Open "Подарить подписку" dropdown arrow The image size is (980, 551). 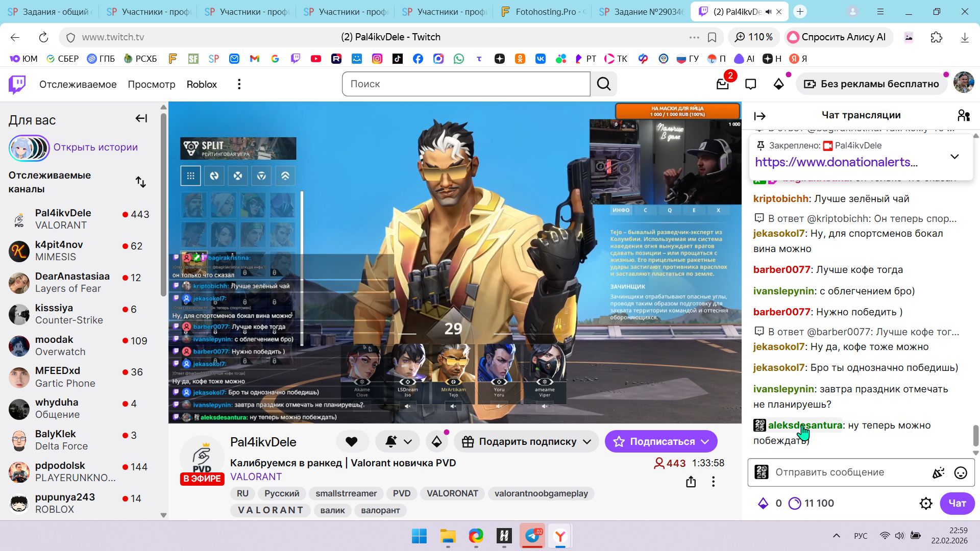point(587,442)
